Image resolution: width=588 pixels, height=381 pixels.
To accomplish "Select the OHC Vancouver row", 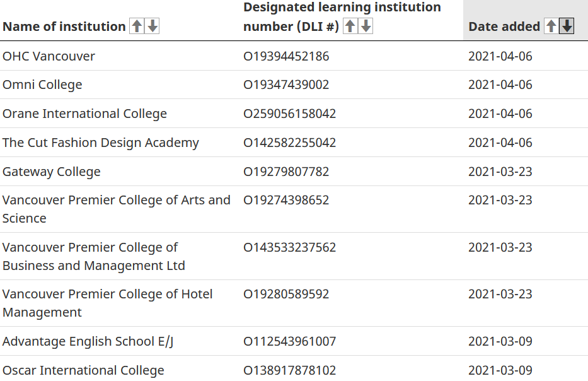I will [49, 56].
